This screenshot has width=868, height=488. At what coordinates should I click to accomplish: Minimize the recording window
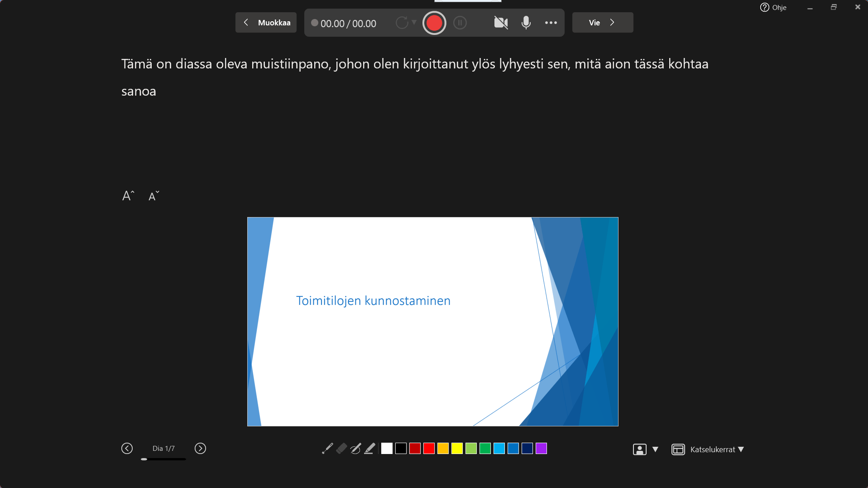click(x=810, y=8)
